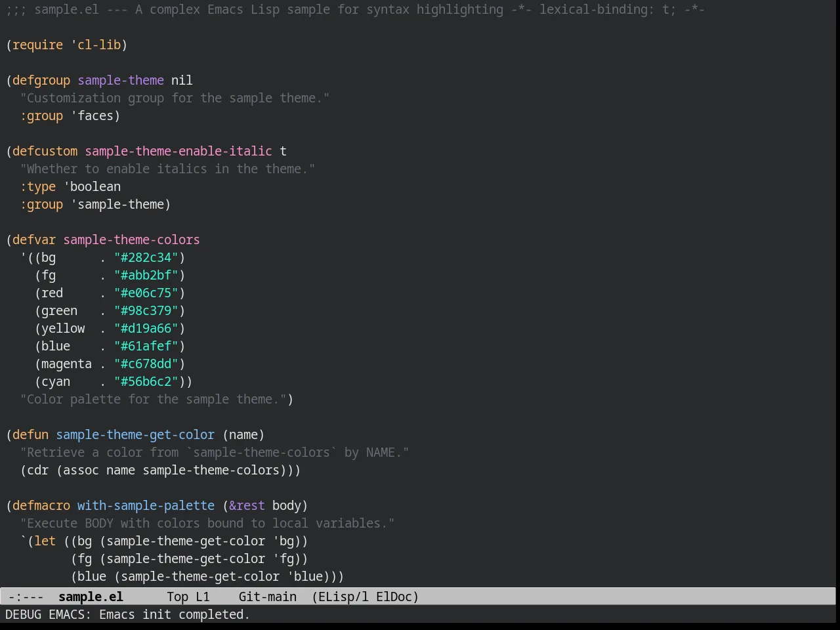Click the ELisp/l major mode indicator

[x=341, y=597]
